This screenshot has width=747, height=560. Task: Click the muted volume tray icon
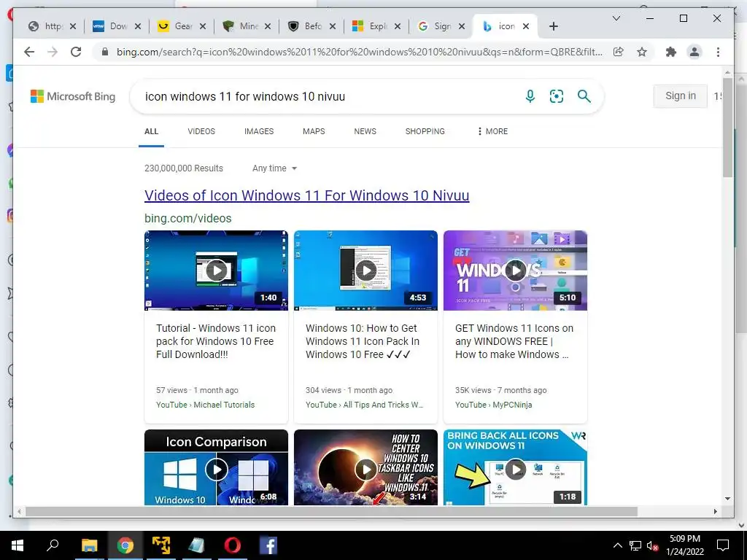pos(652,545)
